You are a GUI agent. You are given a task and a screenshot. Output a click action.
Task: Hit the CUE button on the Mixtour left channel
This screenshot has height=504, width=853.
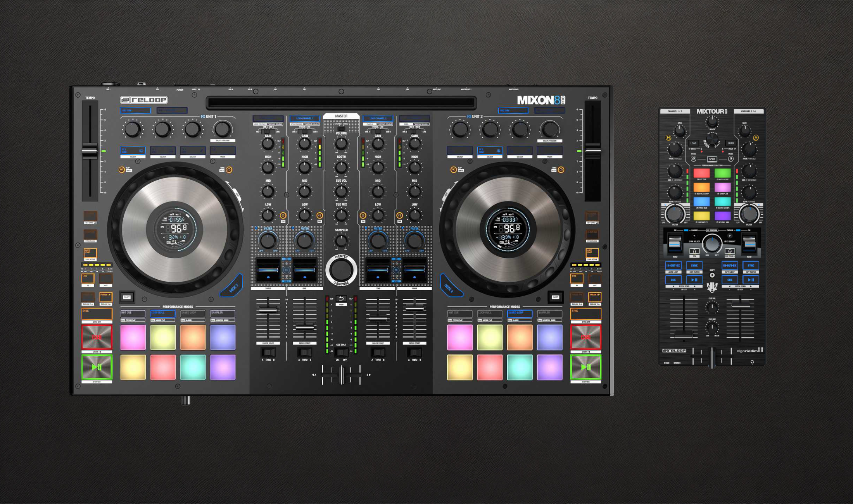tap(674, 280)
